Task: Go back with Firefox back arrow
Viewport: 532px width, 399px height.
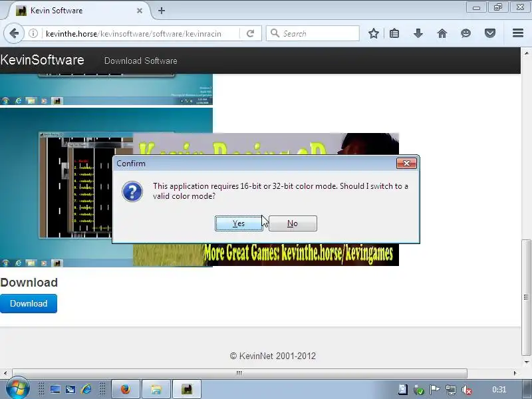Action: click(x=14, y=34)
